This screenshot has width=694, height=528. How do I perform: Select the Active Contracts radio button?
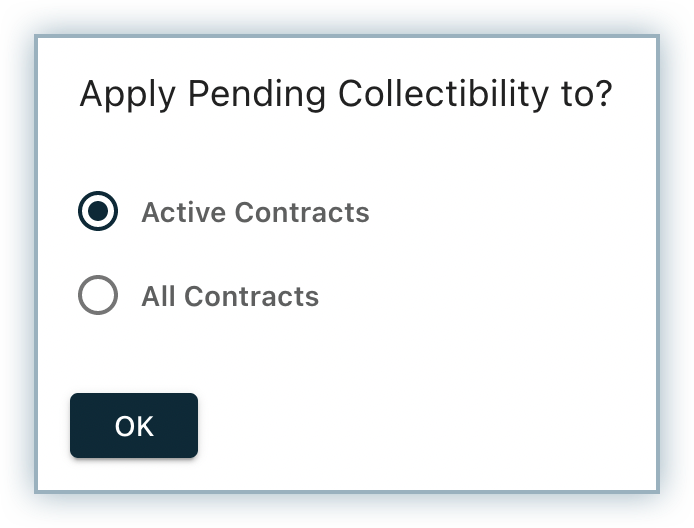98,212
